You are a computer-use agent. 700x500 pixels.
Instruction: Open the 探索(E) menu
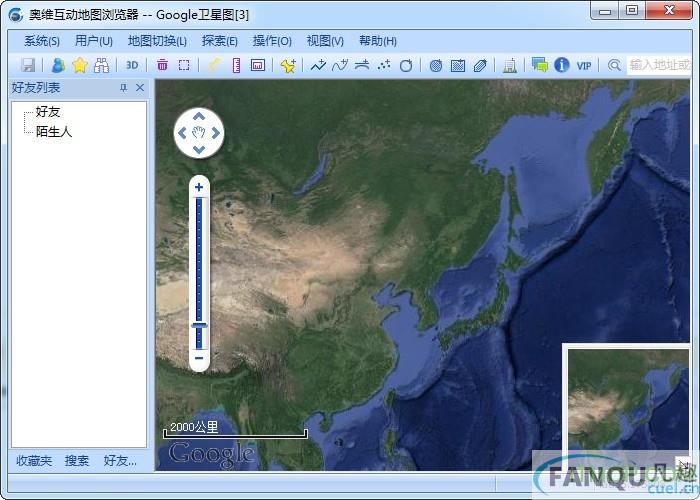[x=220, y=41]
